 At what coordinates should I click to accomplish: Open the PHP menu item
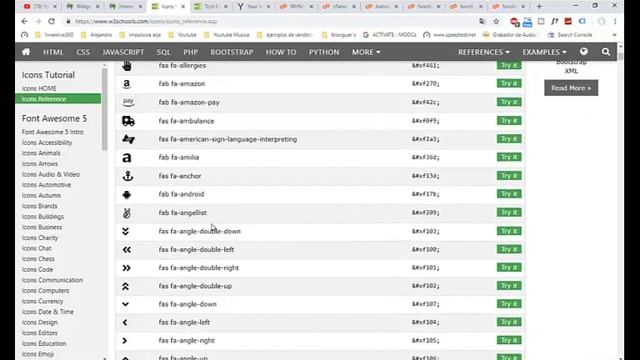(191, 52)
